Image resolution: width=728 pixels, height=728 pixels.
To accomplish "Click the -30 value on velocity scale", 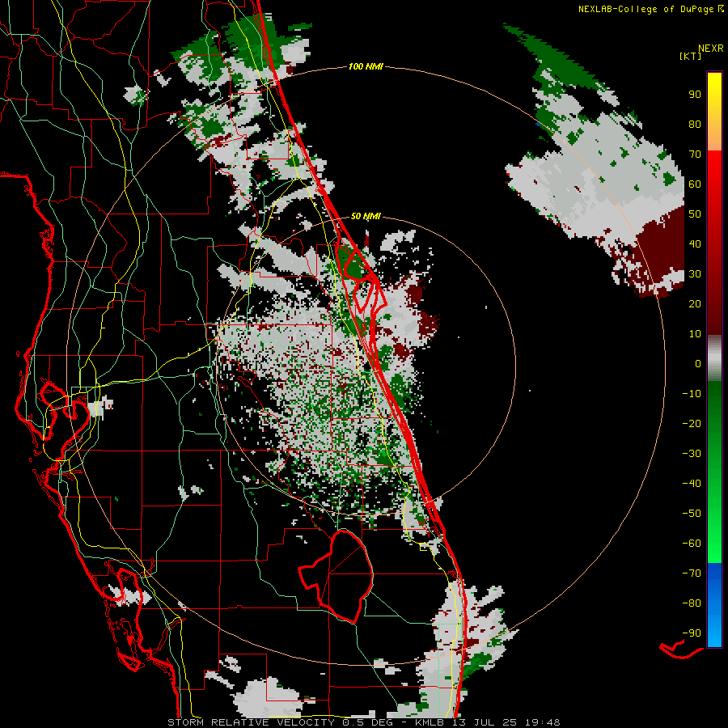I will pos(692,454).
